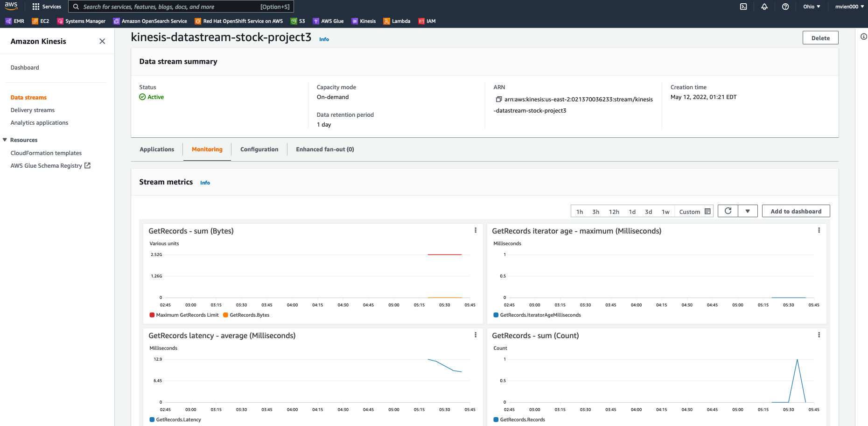Click Add to dashboard button
The height and width of the screenshot is (426, 868).
pyautogui.click(x=796, y=211)
